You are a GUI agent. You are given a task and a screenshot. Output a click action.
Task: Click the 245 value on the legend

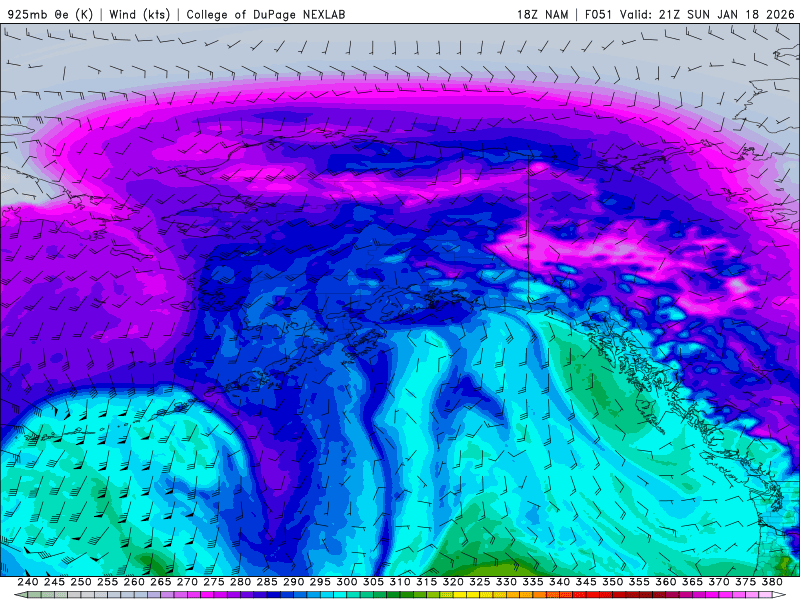click(x=54, y=582)
